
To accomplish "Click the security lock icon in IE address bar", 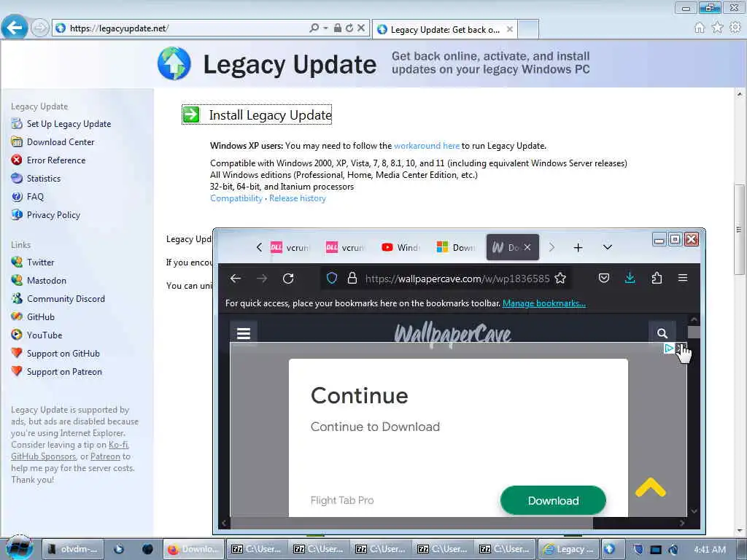I will click(x=337, y=28).
